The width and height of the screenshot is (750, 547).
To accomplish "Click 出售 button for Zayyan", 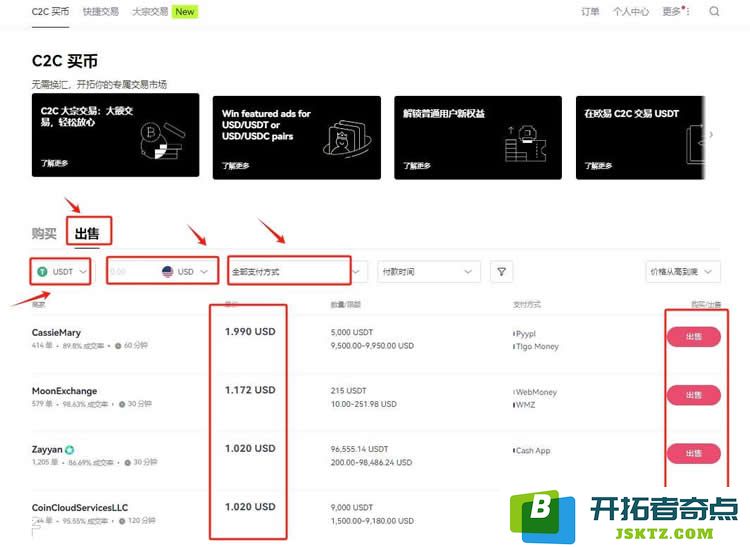I will 694,453.
